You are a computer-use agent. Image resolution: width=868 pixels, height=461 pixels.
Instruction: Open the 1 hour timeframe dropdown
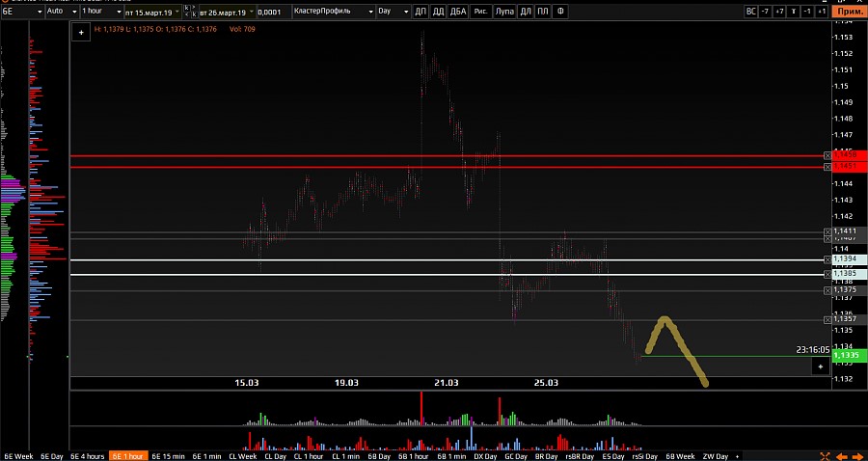tap(98, 12)
